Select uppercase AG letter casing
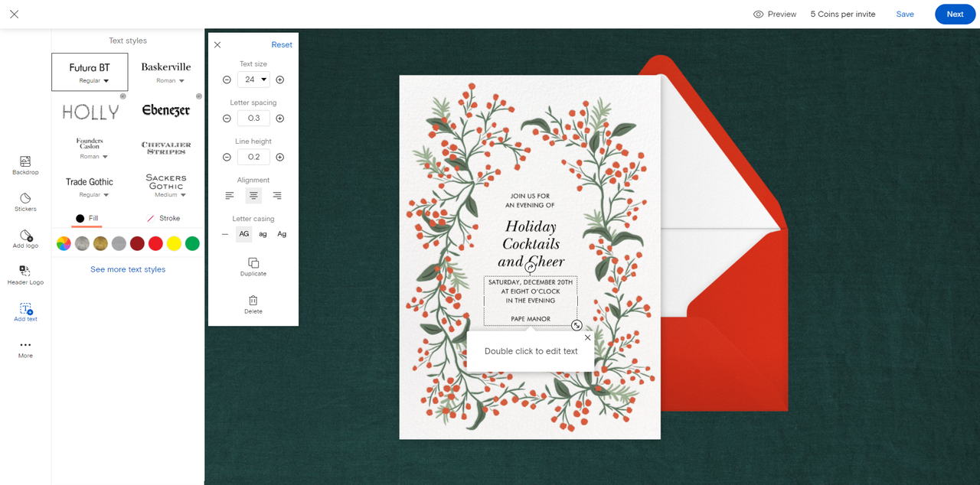Viewport: 980px width, 485px height. pos(244,234)
